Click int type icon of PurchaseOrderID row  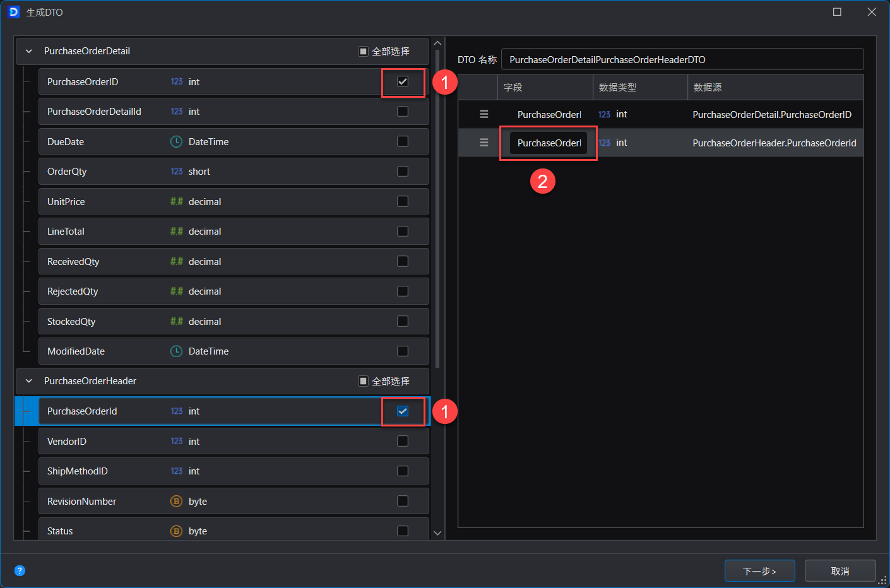click(x=177, y=82)
